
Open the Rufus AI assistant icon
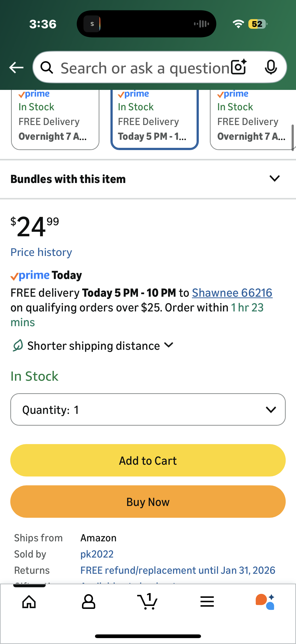[265, 602]
